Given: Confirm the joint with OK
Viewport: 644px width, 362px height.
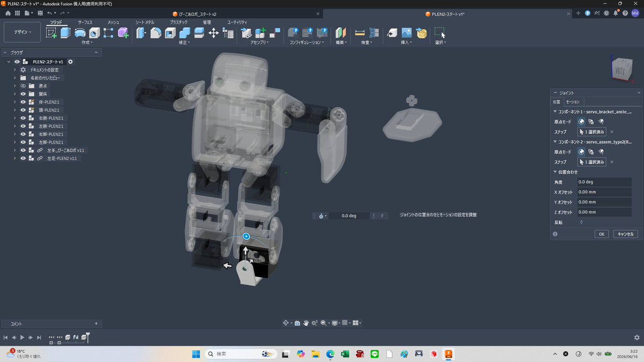Looking at the screenshot, I should (x=602, y=234).
